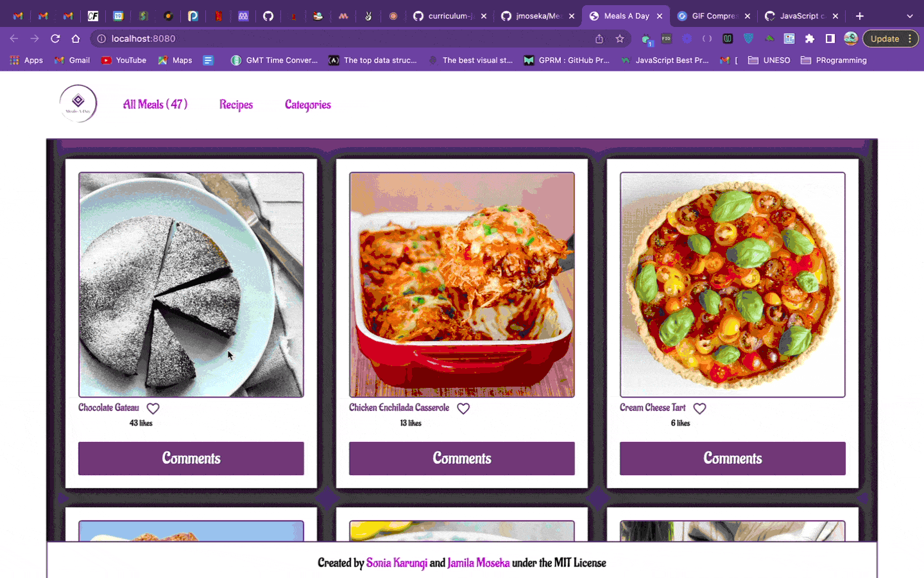Click the browser back arrow
Viewport: 924px width, 578px height.
coord(14,39)
